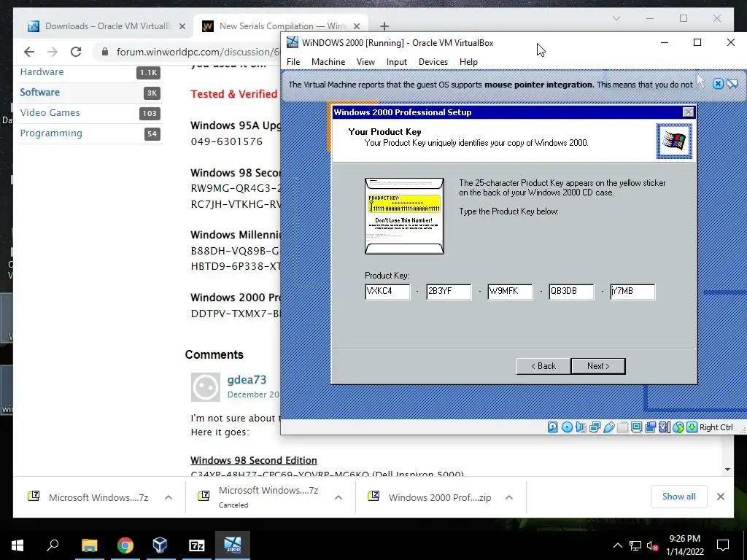Click the second product key field 2B3YF

tap(449, 292)
